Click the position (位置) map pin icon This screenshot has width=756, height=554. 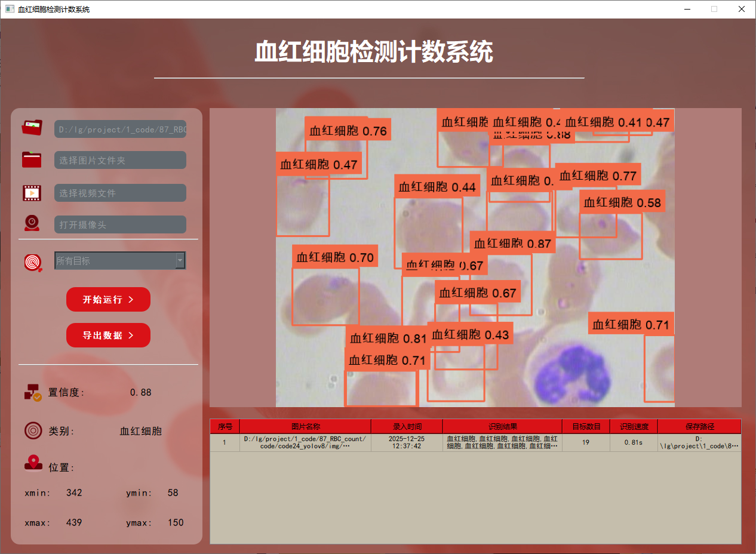click(x=33, y=463)
